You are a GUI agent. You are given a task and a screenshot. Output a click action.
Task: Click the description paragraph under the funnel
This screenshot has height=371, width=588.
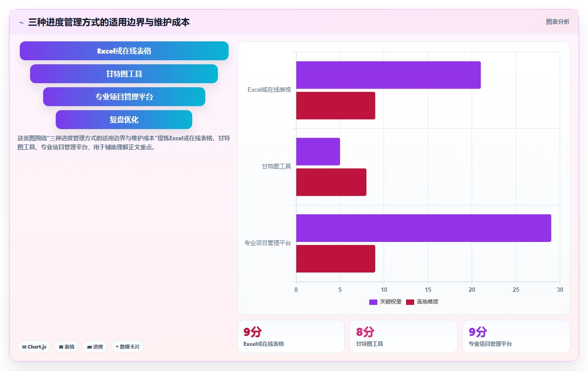pyautogui.click(x=124, y=143)
